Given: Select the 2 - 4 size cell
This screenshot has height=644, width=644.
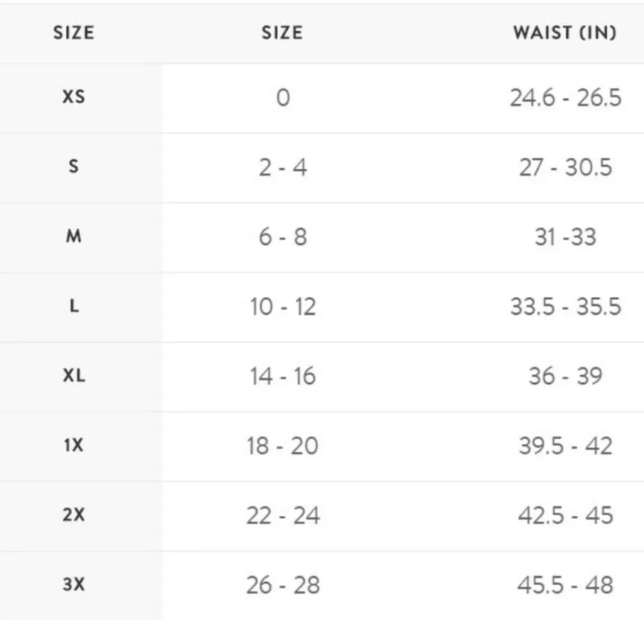Looking at the screenshot, I should [x=283, y=167].
